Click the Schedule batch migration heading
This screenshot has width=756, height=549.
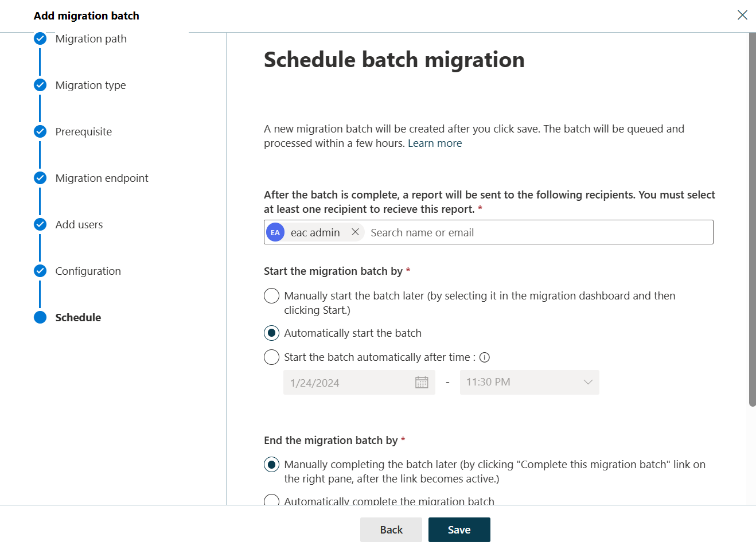click(394, 60)
